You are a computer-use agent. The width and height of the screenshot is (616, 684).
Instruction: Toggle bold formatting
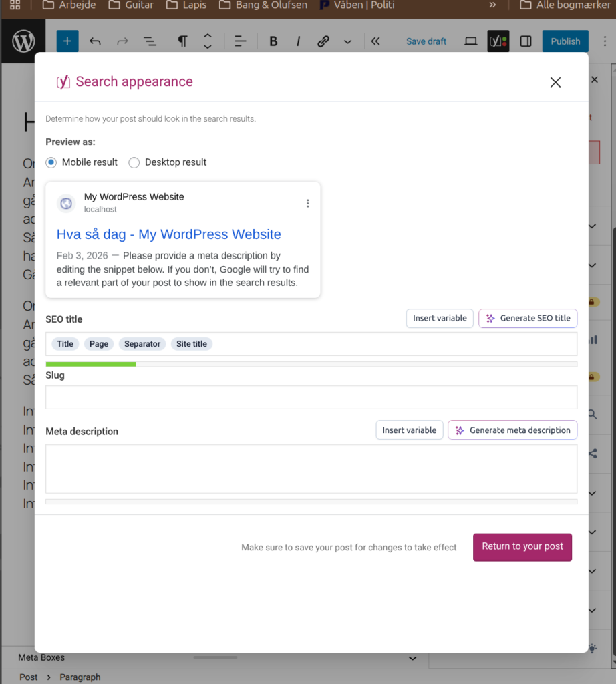tap(273, 41)
